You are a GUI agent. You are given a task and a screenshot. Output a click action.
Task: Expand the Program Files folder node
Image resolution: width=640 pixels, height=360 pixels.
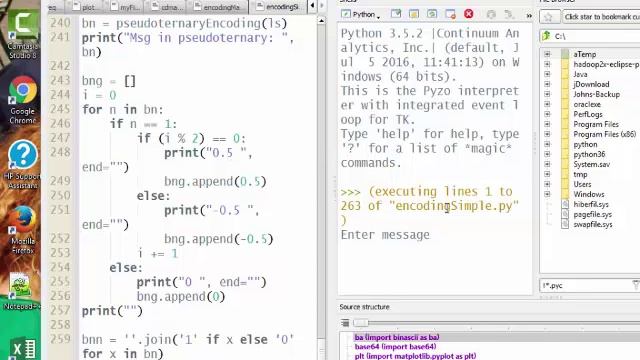click(547, 124)
